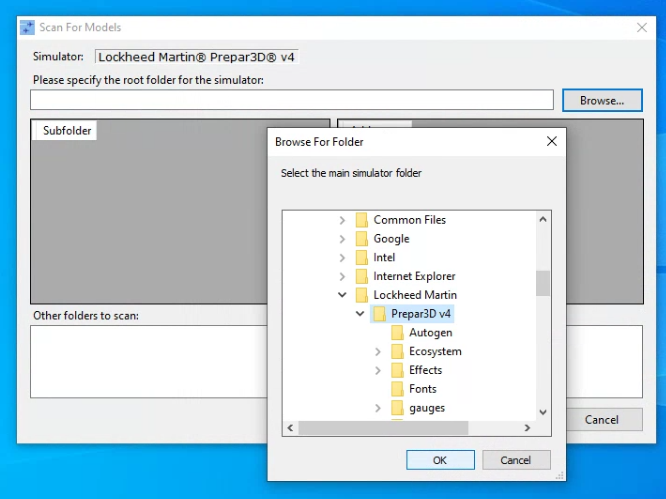Viewport: 666px width, 499px height.
Task: Expand the Intel folder node
Action: pos(342,257)
